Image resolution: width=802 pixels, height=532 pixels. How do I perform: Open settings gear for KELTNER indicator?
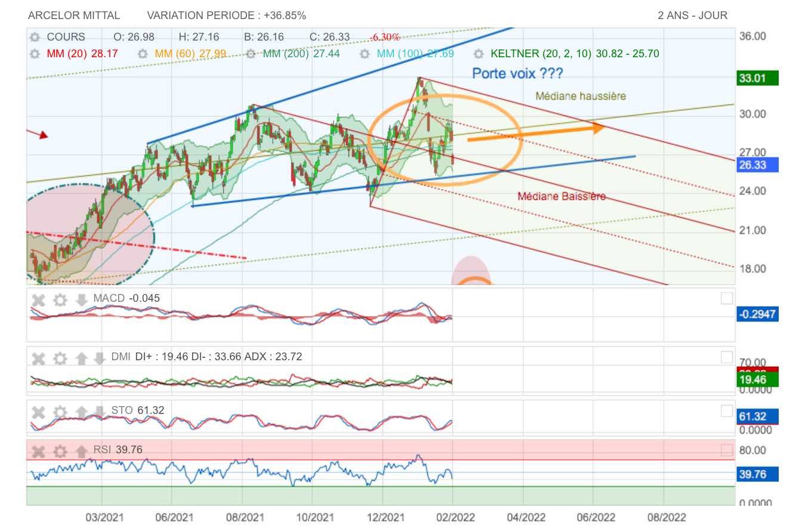click(478, 54)
